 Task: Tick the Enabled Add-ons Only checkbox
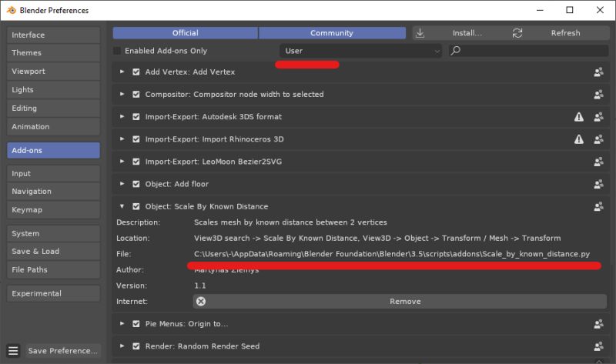117,51
